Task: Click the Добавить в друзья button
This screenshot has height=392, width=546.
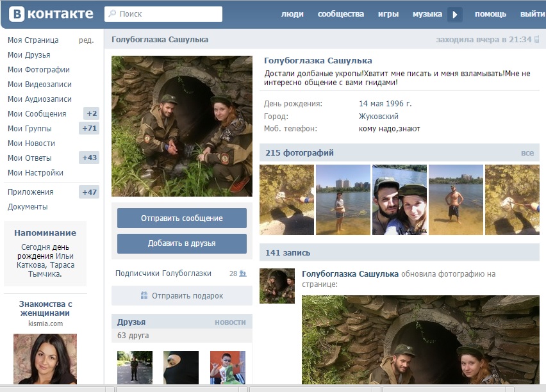Action: coord(181,243)
